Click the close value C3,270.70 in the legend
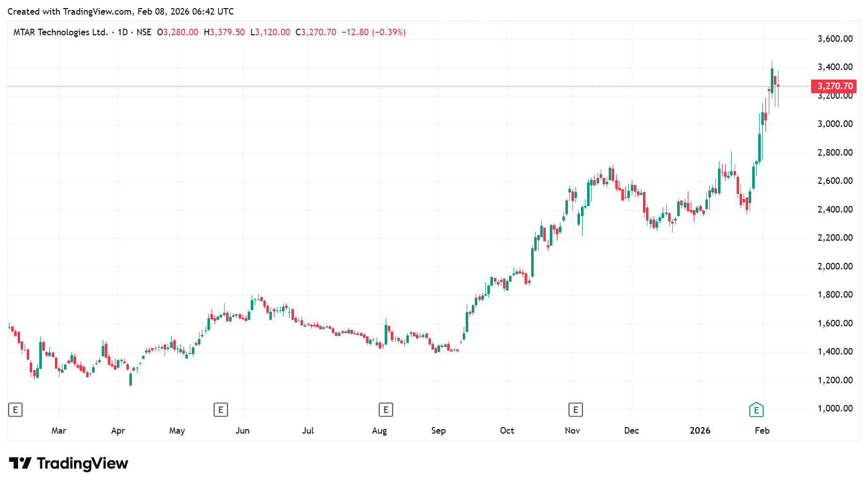Screen dimensions: 868x486 click(316, 32)
